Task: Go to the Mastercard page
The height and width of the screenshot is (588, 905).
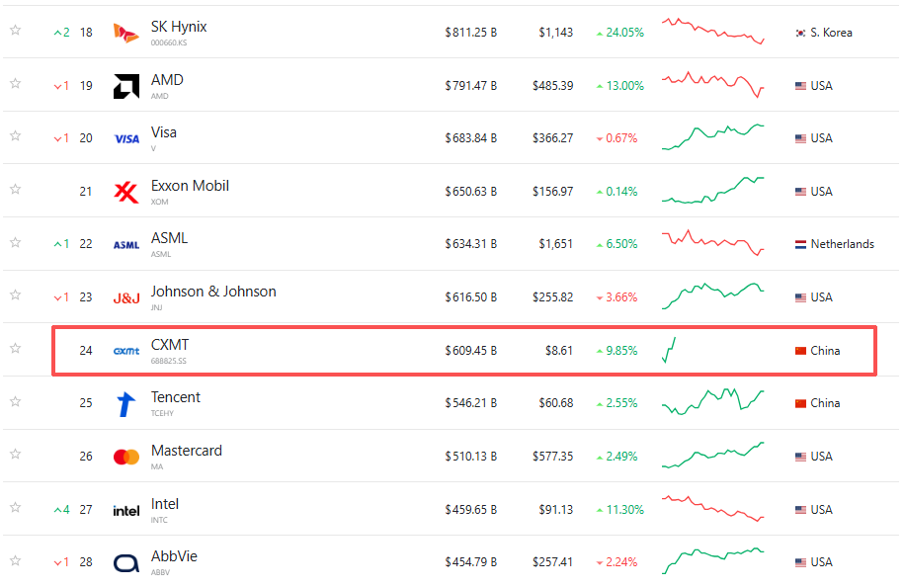Action: coord(187,450)
